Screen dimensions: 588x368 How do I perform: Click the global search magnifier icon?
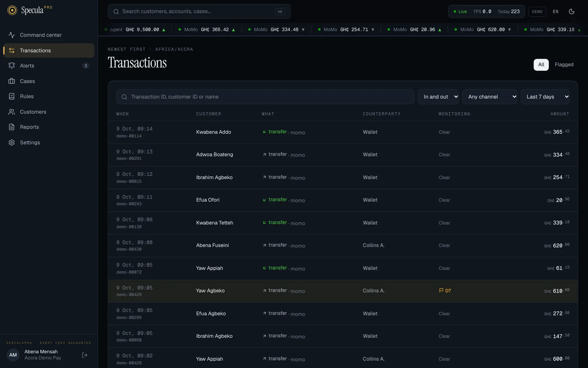pos(116,11)
